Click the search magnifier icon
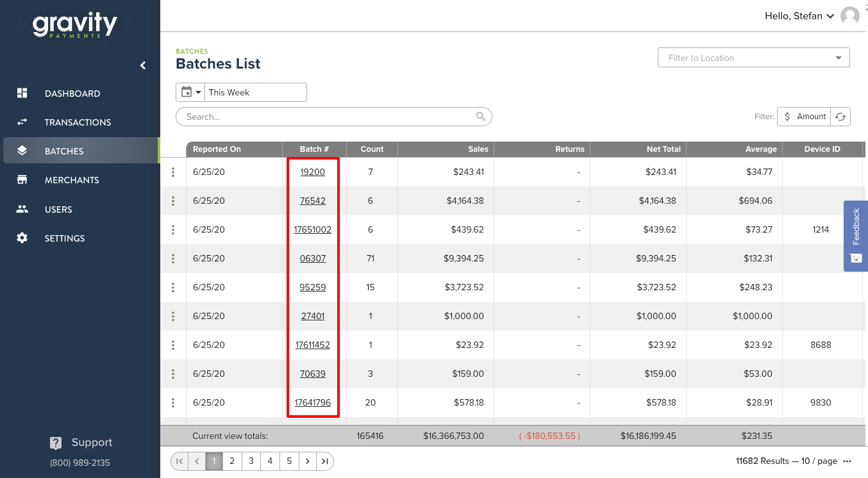 [480, 116]
